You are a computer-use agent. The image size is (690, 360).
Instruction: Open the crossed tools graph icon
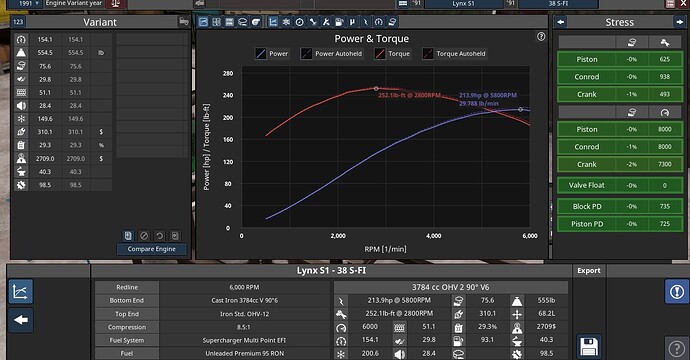326,22
